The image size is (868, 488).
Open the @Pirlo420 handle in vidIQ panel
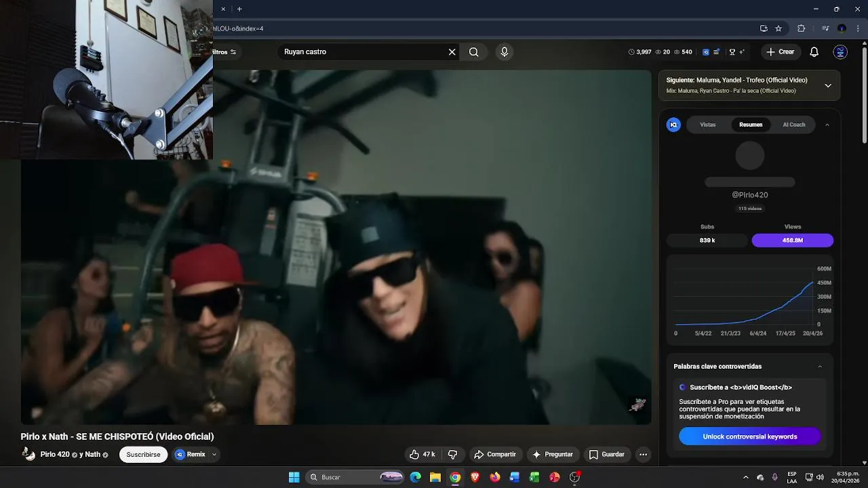(x=750, y=195)
